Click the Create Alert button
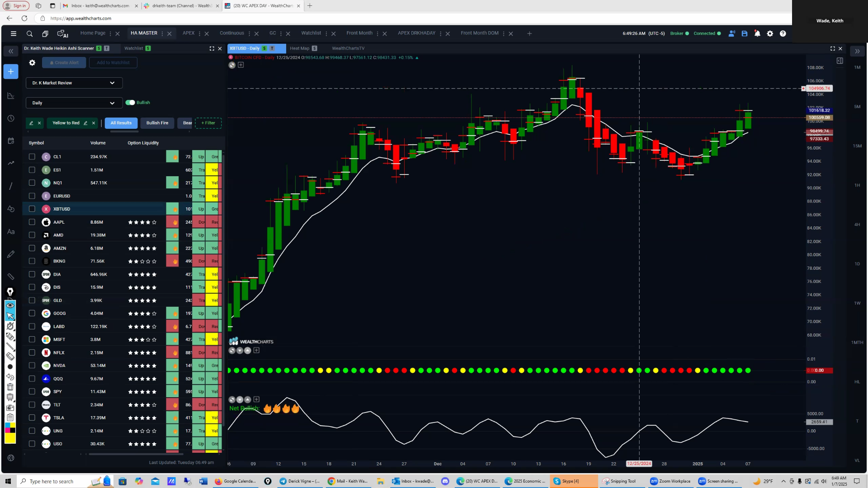 64,63
